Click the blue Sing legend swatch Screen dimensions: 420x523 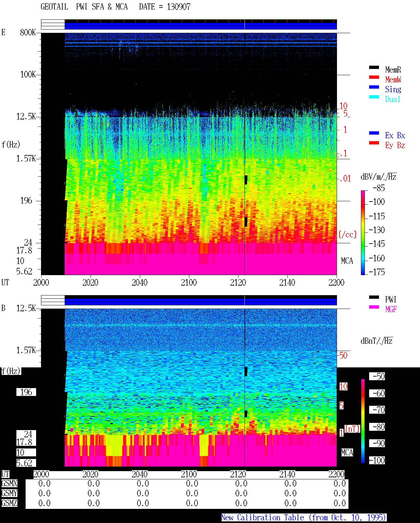click(374, 87)
